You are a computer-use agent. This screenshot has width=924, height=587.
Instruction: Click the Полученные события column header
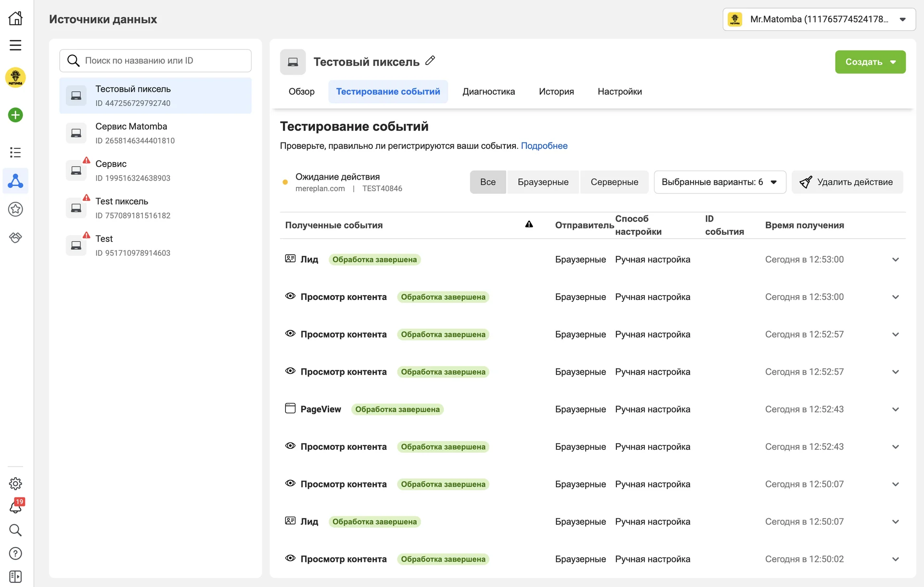[x=334, y=225]
